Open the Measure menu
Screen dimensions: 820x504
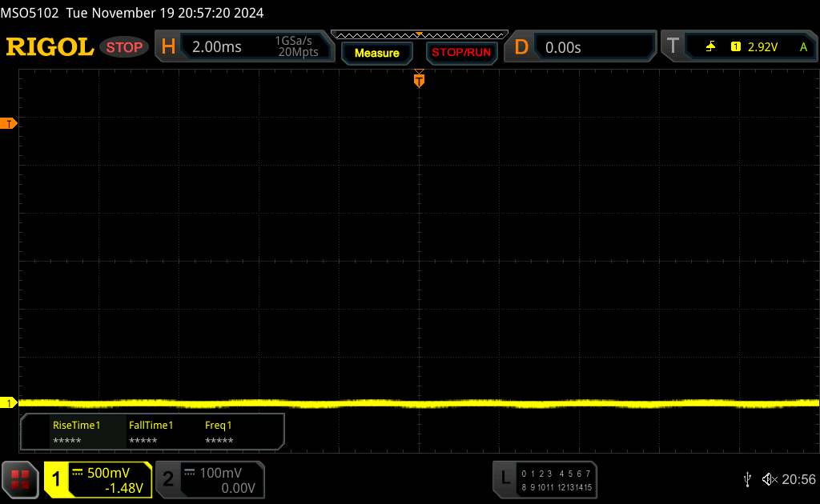click(x=376, y=53)
